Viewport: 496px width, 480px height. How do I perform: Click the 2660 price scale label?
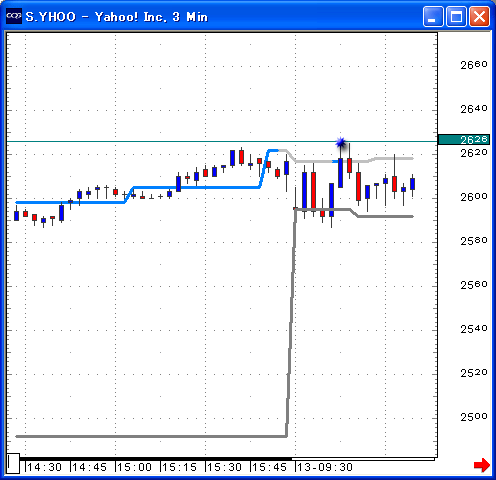tap(474, 65)
